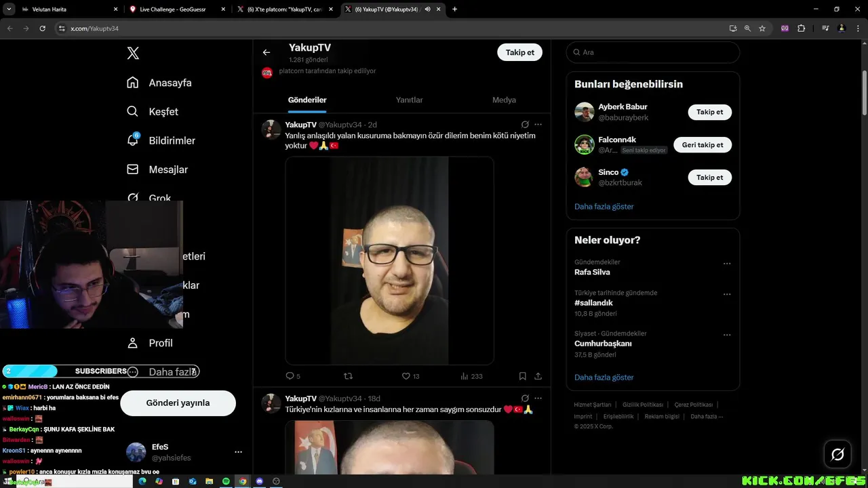Open the Cumhurbaşkanı trending topic
This screenshot has width=868, height=488.
pos(603,344)
